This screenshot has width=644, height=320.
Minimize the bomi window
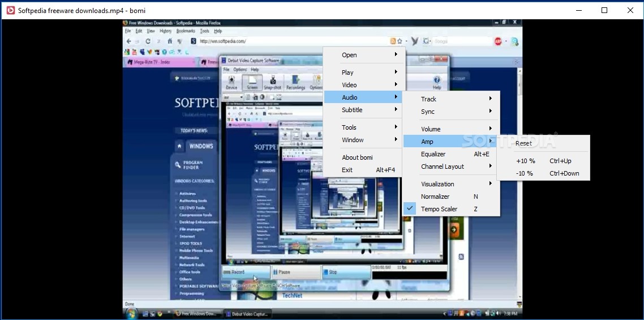coord(579,10)
